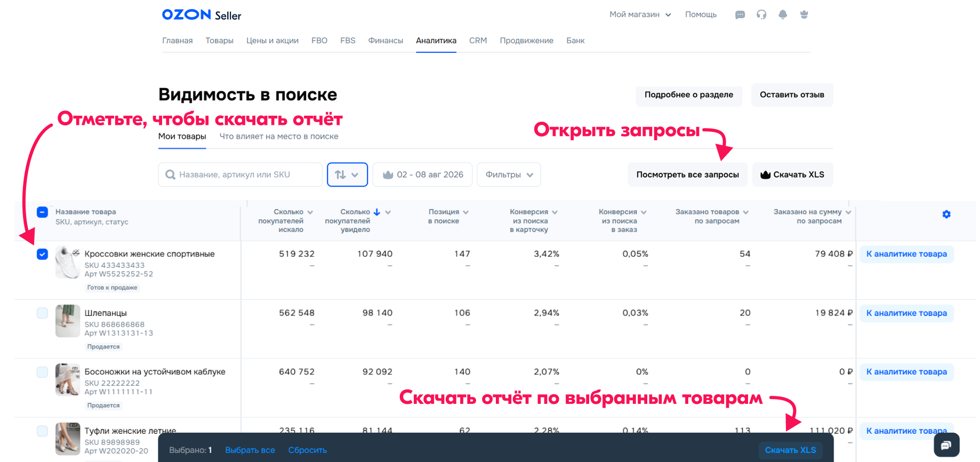Click the headset support icon

point(761,15)
